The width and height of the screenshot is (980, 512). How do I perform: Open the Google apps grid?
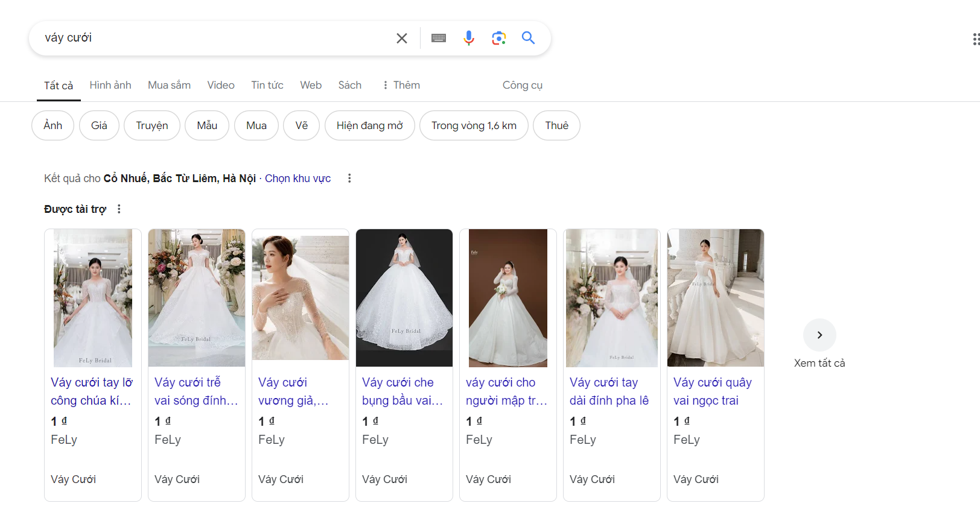coord(975,39)
